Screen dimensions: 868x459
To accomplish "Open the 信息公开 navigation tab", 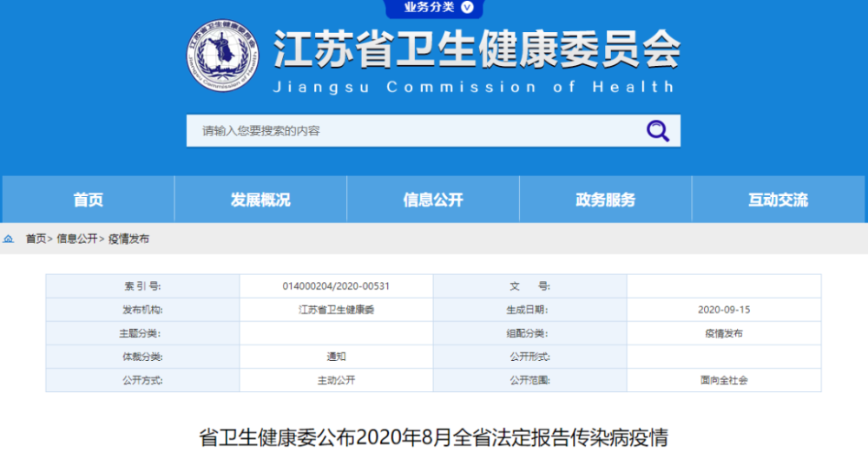I will 433,200.
